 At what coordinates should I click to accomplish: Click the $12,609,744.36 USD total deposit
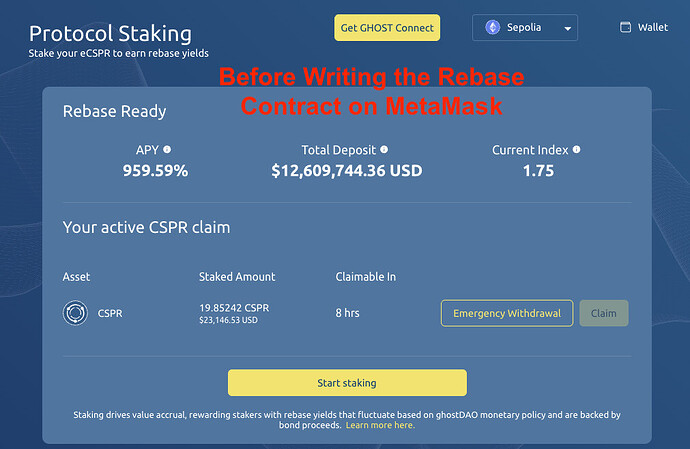tap(347, 171)
